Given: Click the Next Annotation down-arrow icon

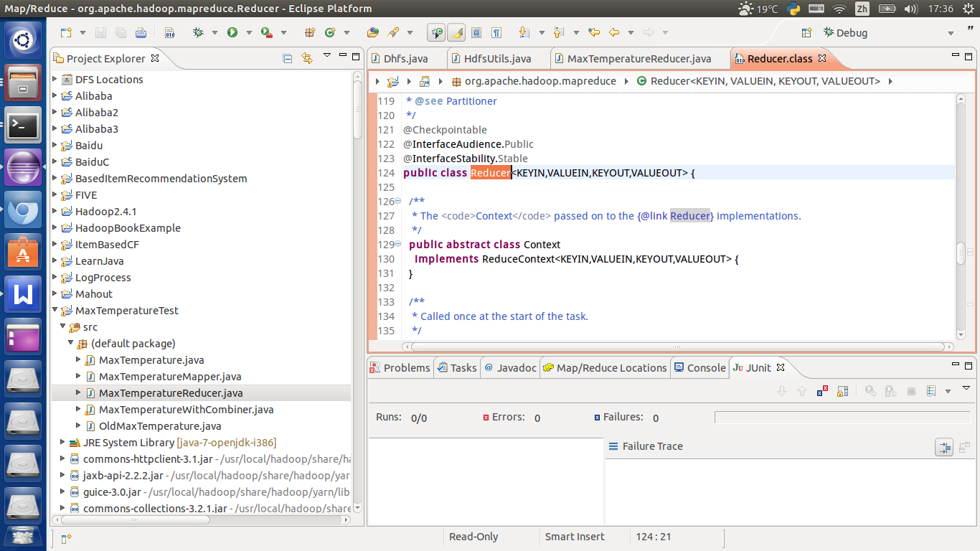Looking at the screenshot, I should (524, 33).
